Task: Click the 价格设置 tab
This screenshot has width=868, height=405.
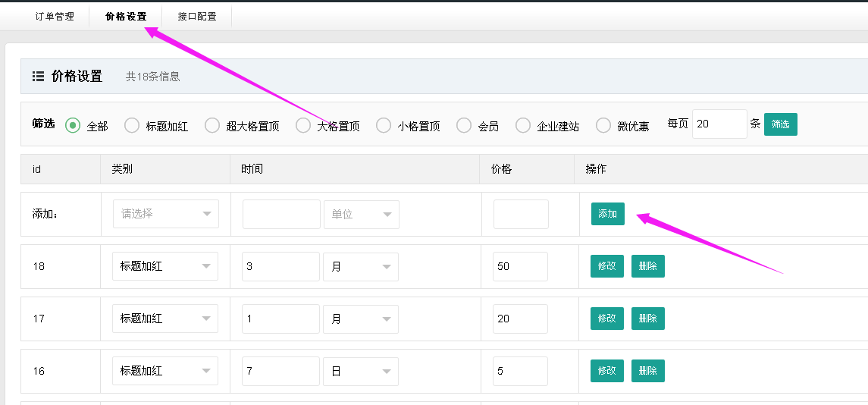Action: pyautogui.click(x=126, y=17)
